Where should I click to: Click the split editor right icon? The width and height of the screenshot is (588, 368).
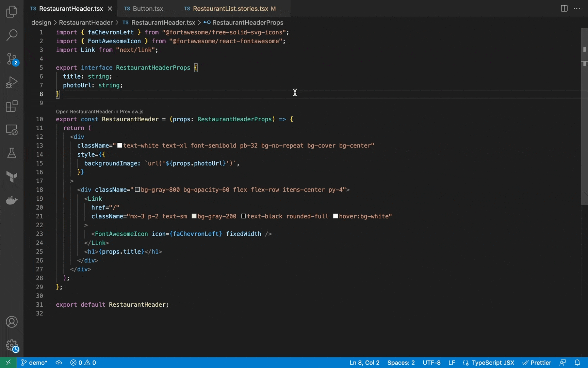point(564,9)
